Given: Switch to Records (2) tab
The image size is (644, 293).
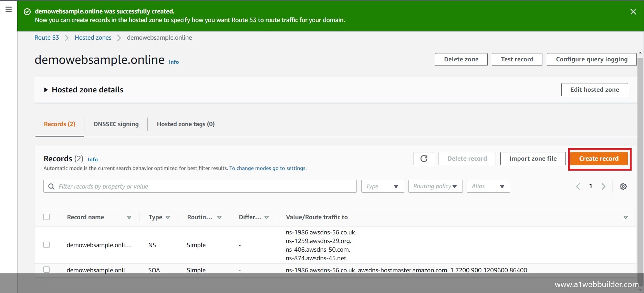Looking at the screenshot, I should click(60, 124).
